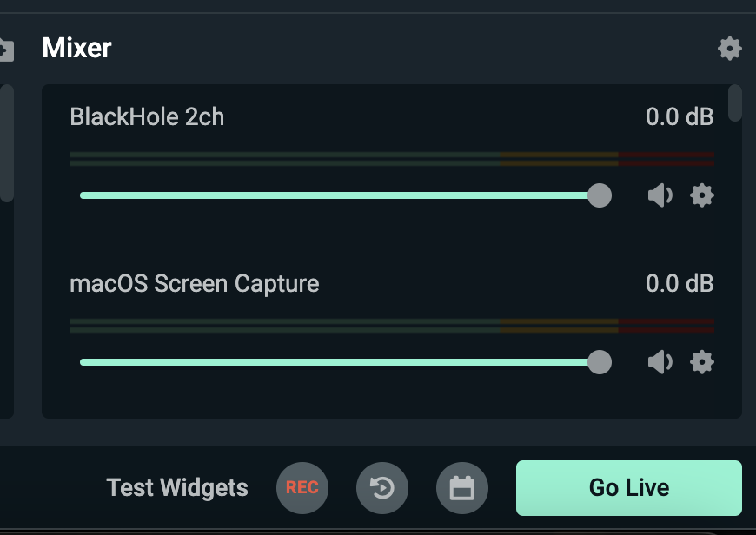Open BlackHole 2ch source settings gear
Screen dimensions: 756x535
tap(702, 195)
